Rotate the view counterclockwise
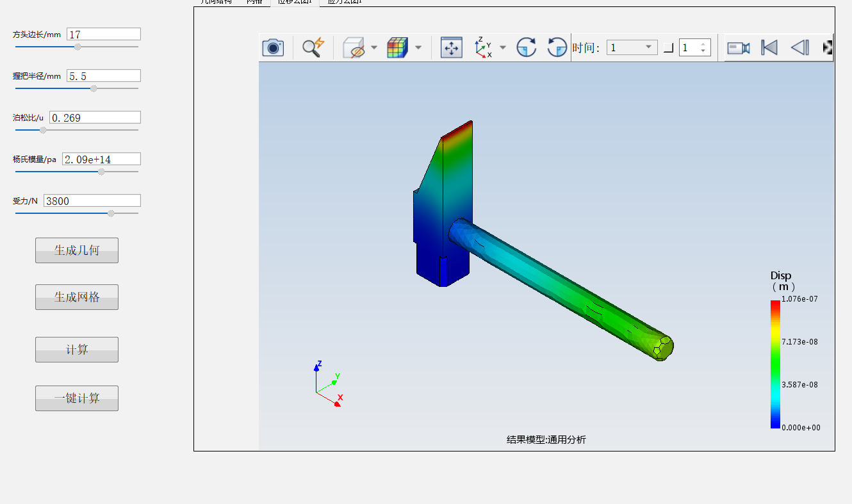The height and width of the screenshot is (504, 852). 557,47
